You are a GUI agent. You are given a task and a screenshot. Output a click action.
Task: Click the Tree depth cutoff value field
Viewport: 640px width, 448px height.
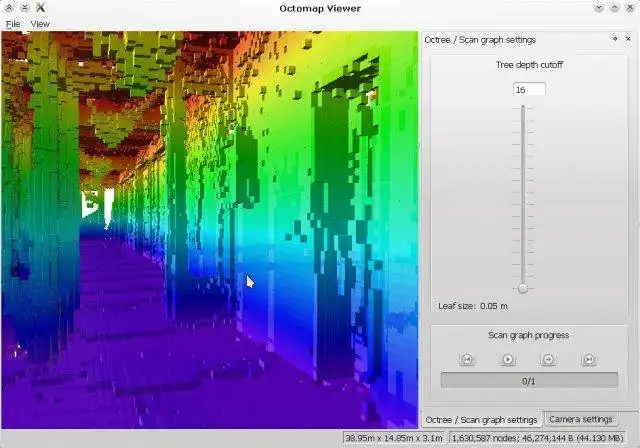(529, 89)
